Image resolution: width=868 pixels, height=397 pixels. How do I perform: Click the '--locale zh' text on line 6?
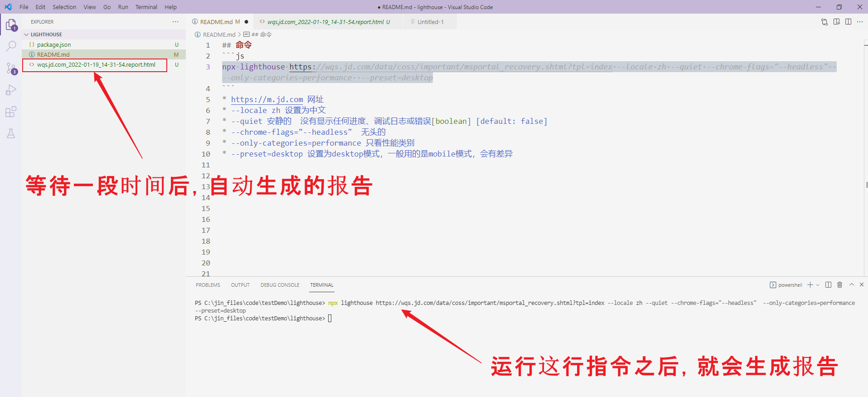click(x=256, y=110)
